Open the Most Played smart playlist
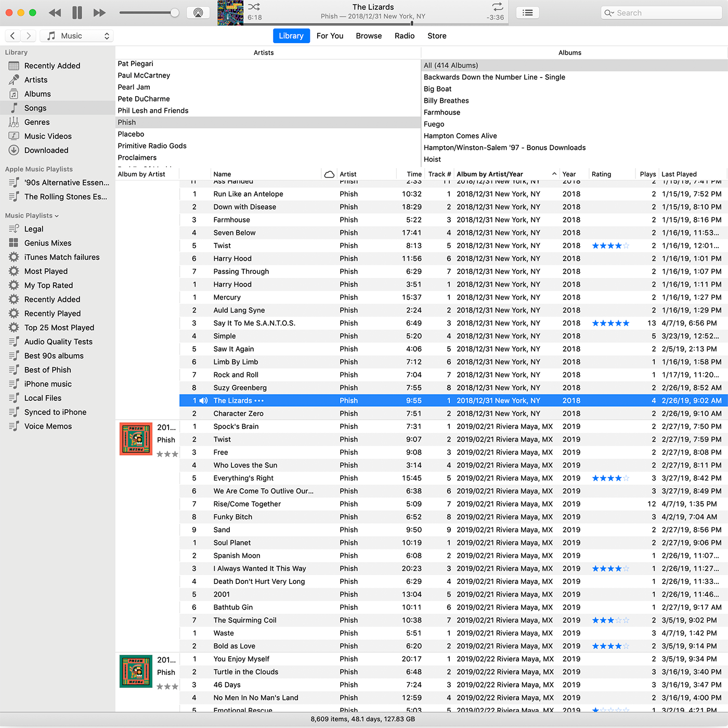The height and width of the screenshot is (728, 728). tap(57, 271)
